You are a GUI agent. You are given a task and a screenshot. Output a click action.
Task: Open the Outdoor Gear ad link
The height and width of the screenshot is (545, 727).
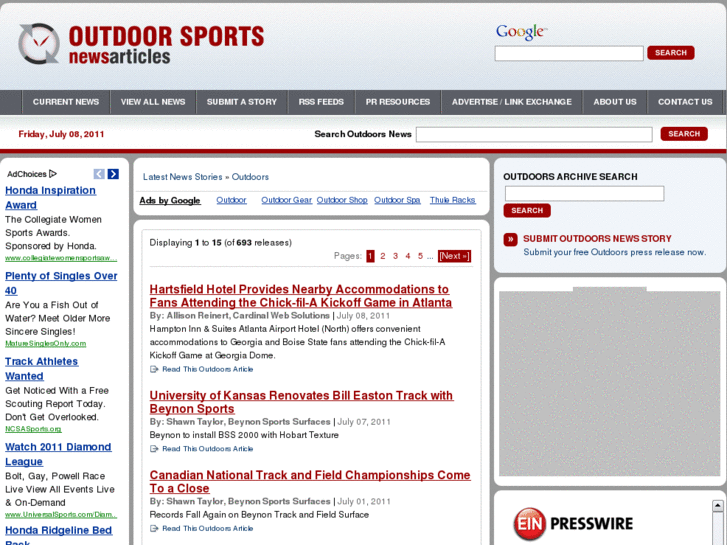pos(287,200)
